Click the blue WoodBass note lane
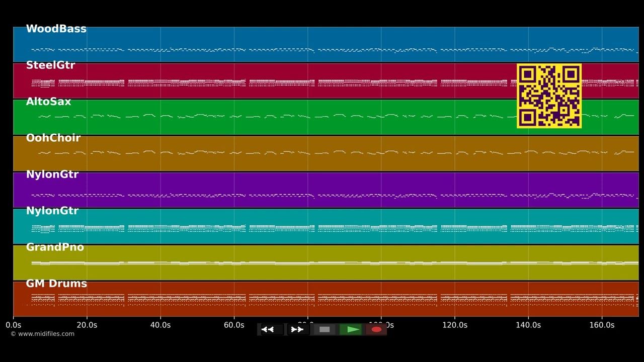 pos(326,44)
